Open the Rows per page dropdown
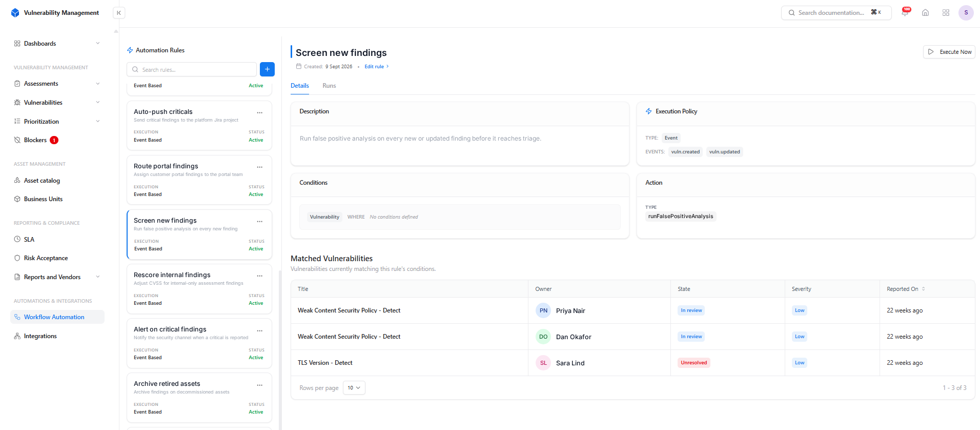The width and height of the screenshot is (980, 430). 354,388
